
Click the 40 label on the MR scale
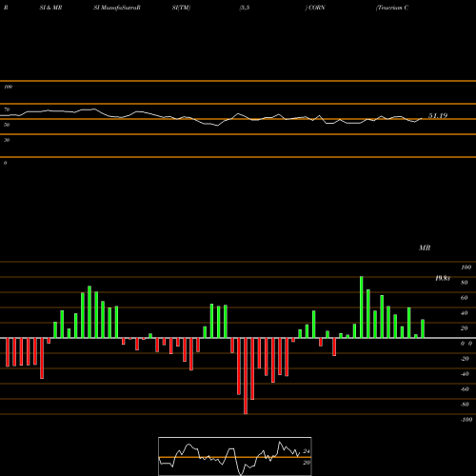[465, 313]
